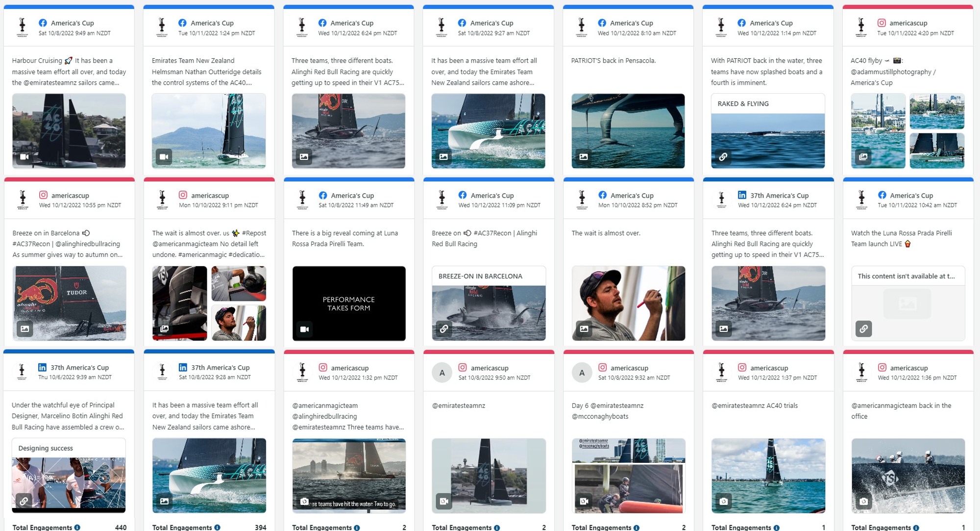Select post text 'PATRIOT'S back in Pensacola.'
The width and height of the screenshot is (980, 531).
[613, 61]
